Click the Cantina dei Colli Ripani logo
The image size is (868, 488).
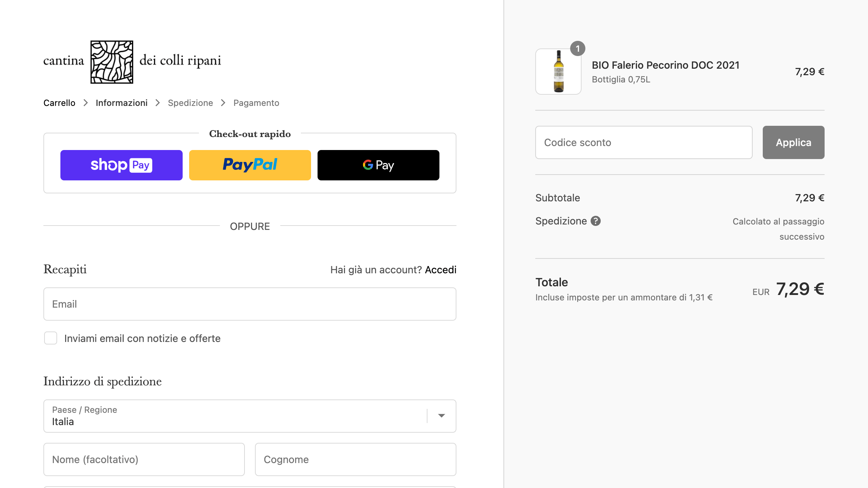132,62
